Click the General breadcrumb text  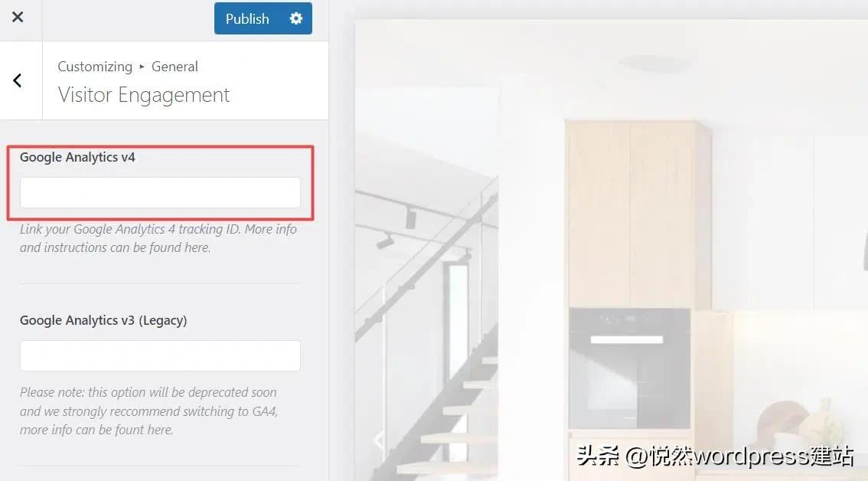tap(175, 67)
